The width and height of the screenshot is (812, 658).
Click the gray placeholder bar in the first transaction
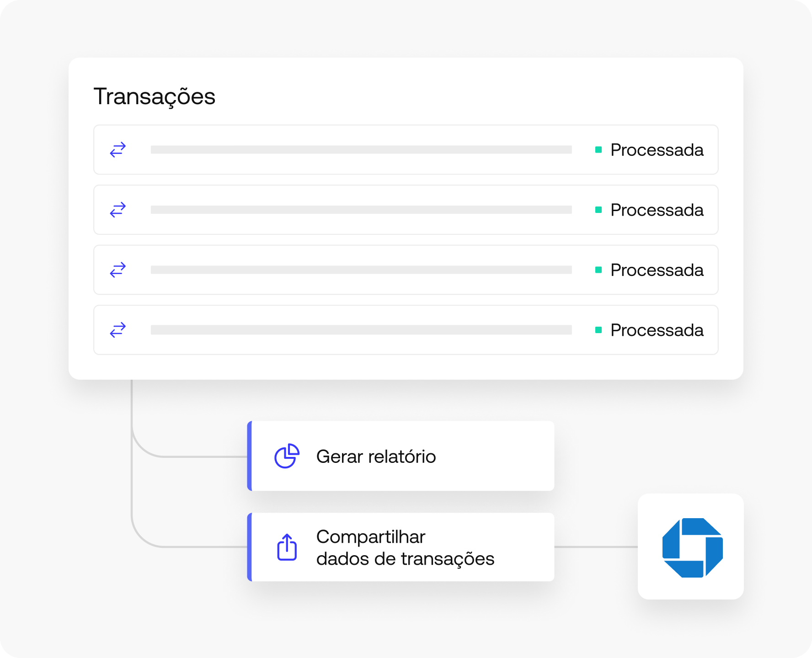coord(361,150)
